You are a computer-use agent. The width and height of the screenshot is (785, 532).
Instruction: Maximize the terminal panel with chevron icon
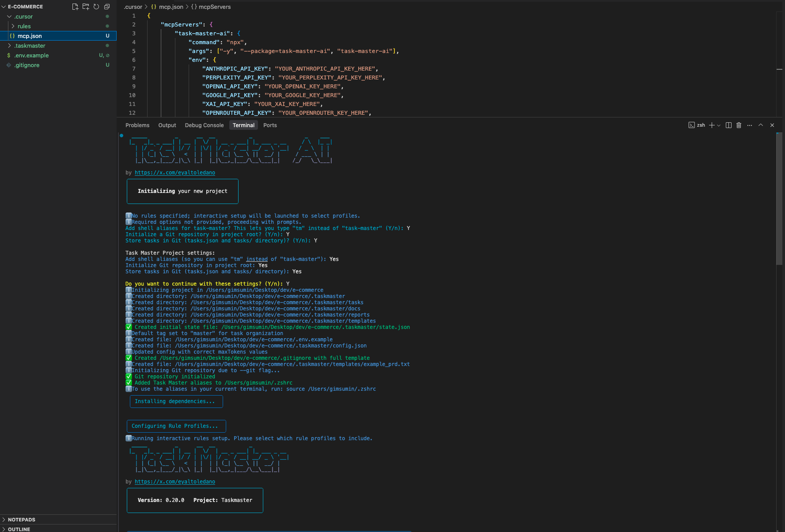click(760, 125)
